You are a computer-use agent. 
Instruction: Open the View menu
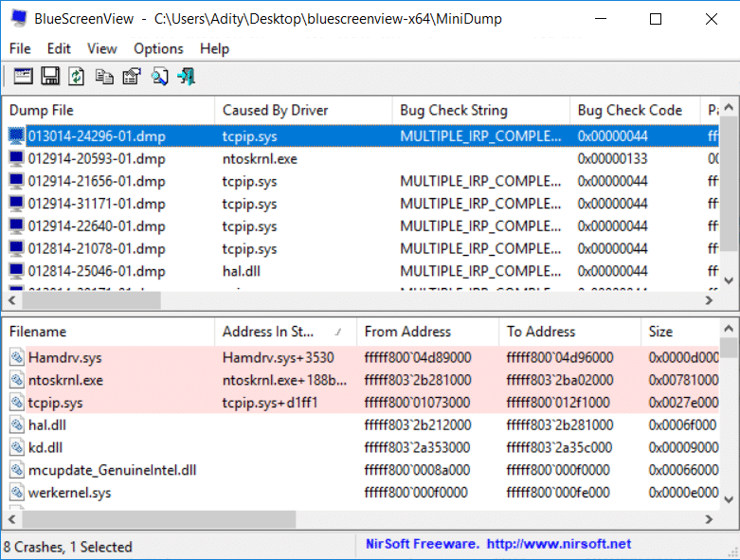point(102,48)
